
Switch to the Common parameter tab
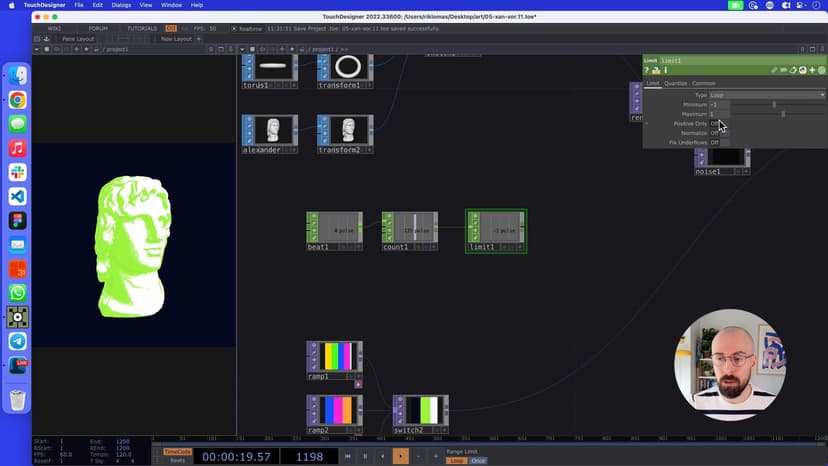coord(704,83)
